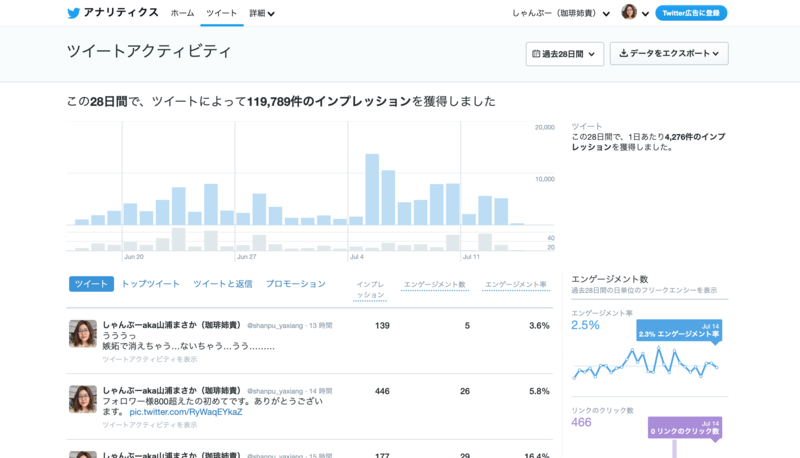This screenshot has width=800, height=458.
Task: Select the ツイート filter tab
Action: (91, 284)
